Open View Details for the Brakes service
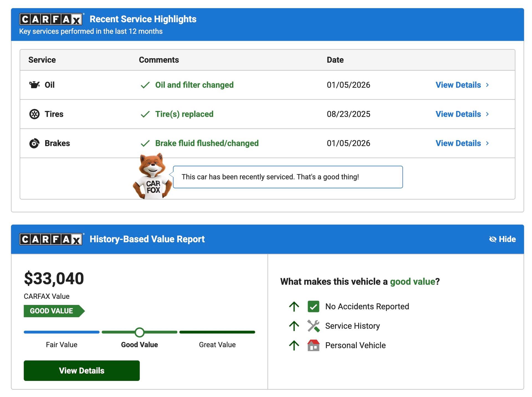Screen dimensions: 532x397 pyautogui.click(x=458, y=143)
